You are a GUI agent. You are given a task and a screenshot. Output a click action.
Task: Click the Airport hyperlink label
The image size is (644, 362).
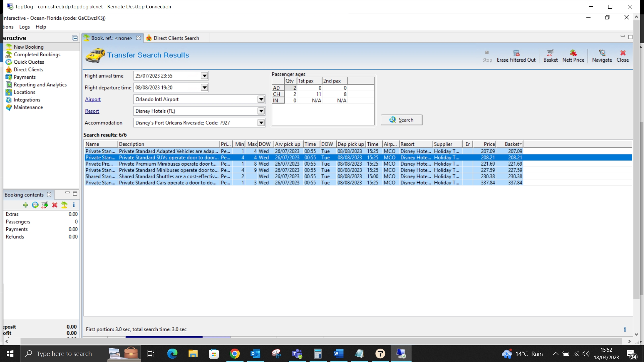[93, 99]
